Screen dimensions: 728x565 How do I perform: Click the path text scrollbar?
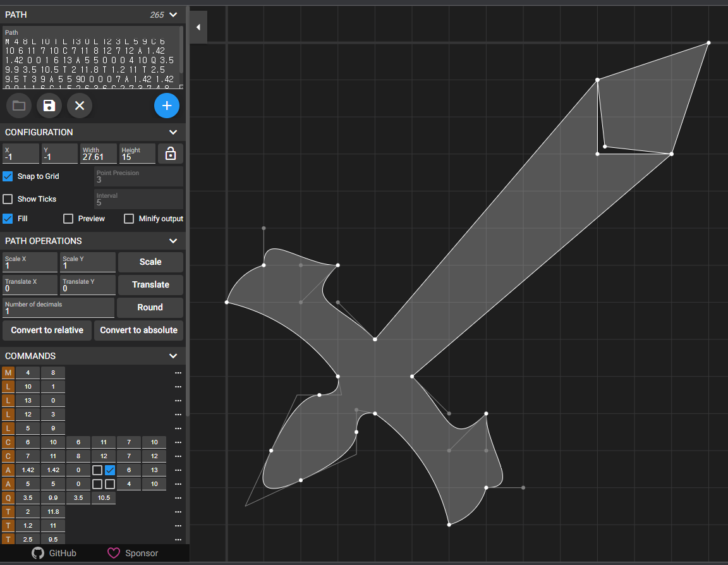[181, 50]
